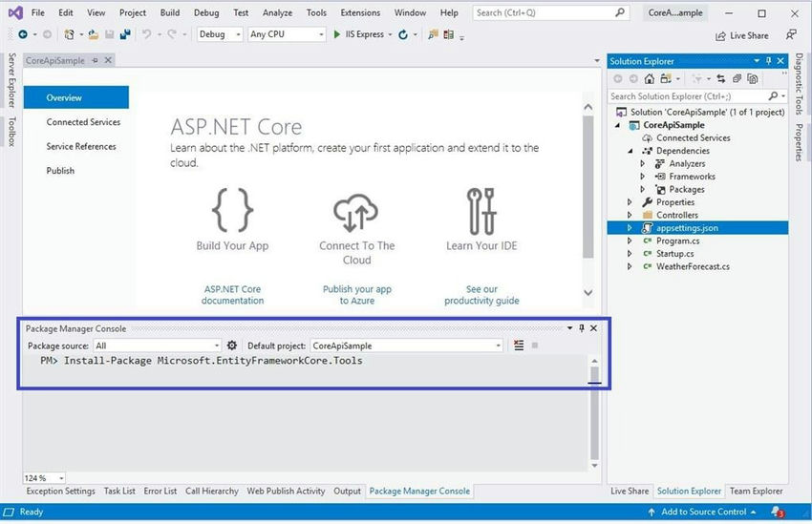
Task: Click the Solution Explorer Home icon
Action: 649,78
